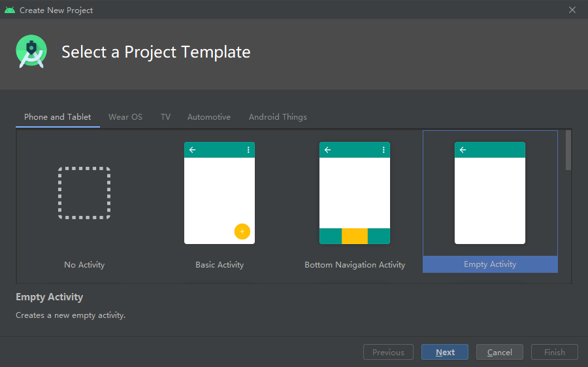The height and width of the screenshot is (367, 588).
Task: Click the Android Studio logo icon
Action: click(x=31, y=52)
